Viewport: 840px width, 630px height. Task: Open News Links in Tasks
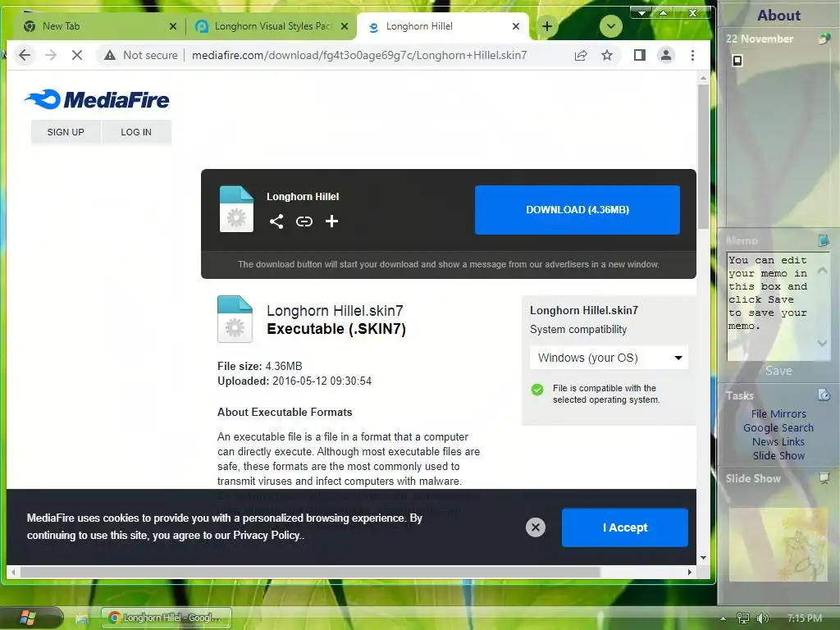pos(778,441)
